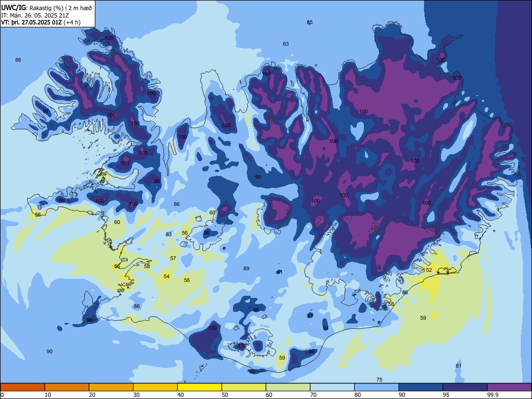532x399 pixels.
Task: Click the '99.9' legend tick label
Action: coord(492,395)
